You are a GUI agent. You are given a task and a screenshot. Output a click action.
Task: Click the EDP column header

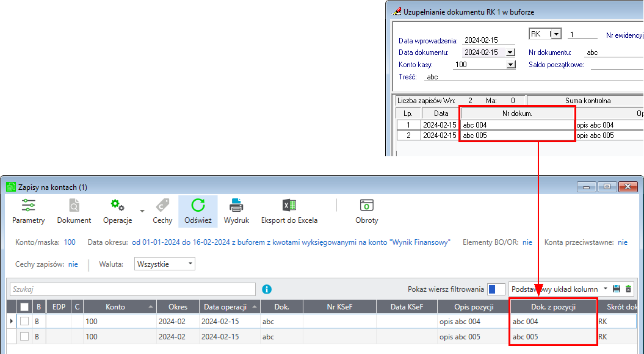pos(59,307)
